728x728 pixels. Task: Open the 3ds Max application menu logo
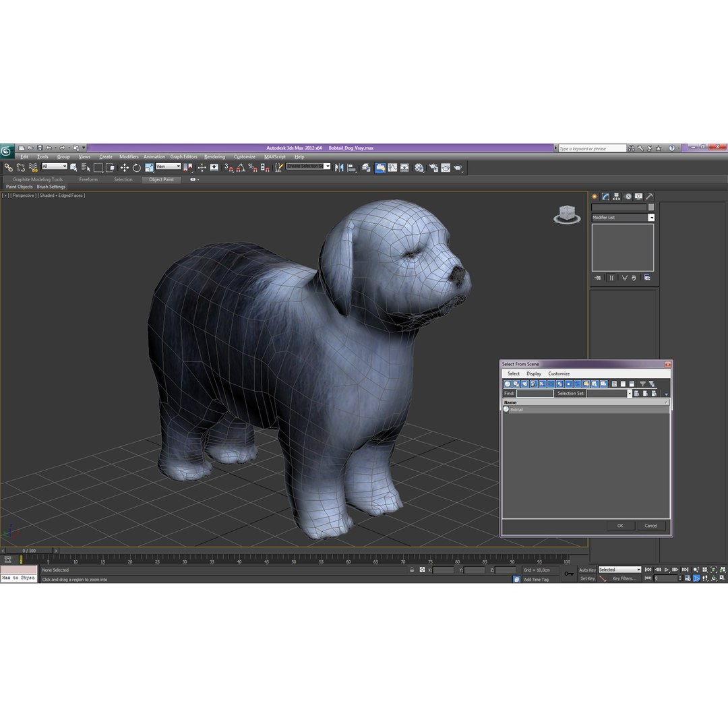[7, 151]
